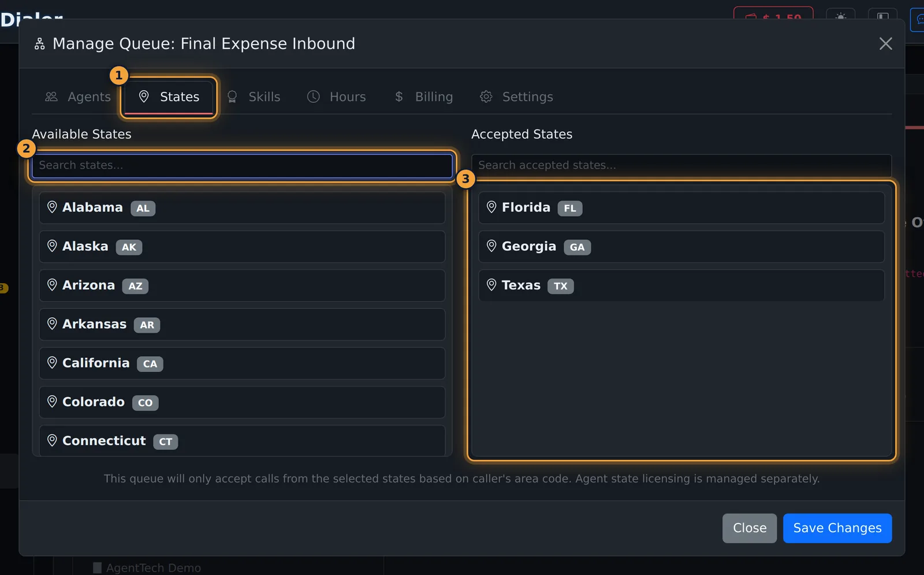Toggle the light/dark theme icon behind dialog
This screenshot has height=575, width=924.
tap(841, 17)
